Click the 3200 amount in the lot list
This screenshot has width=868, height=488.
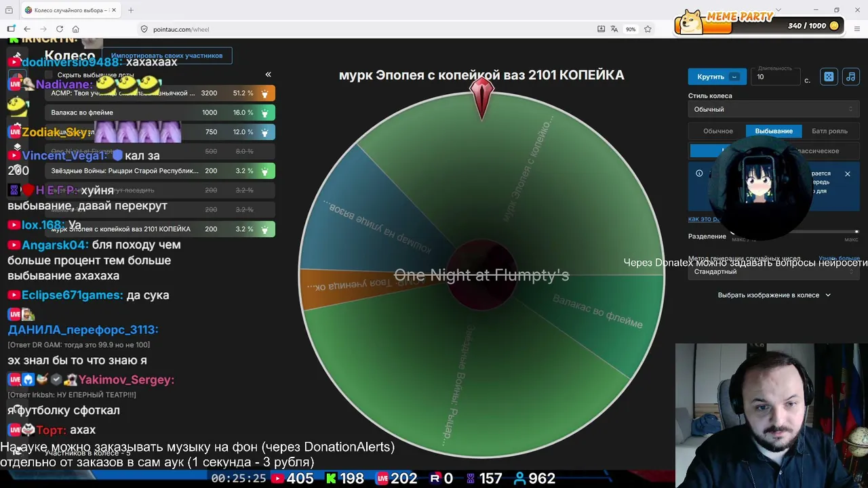tap(209, 93)
